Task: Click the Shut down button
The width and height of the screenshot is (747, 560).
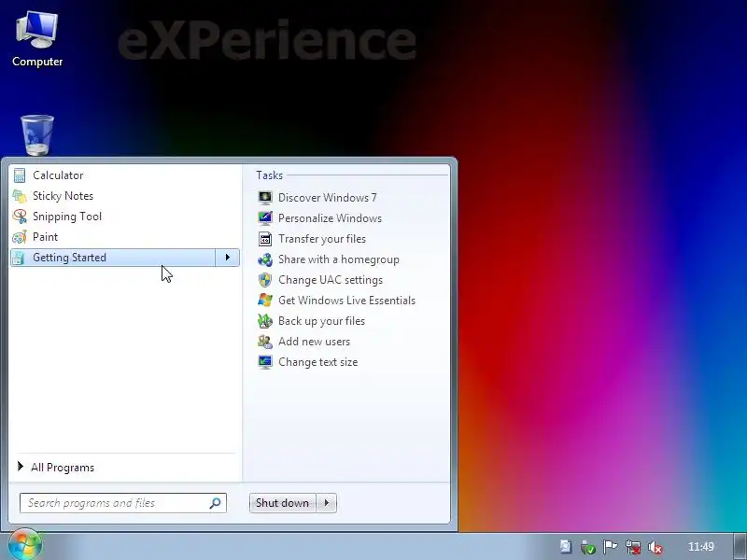Action: [x=283, y=503]
